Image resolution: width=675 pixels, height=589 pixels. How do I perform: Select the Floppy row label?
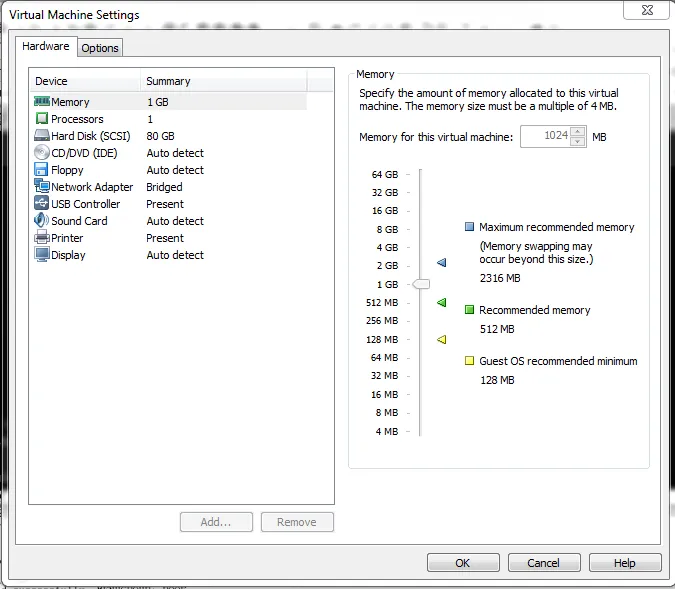(x=67, y=170)
